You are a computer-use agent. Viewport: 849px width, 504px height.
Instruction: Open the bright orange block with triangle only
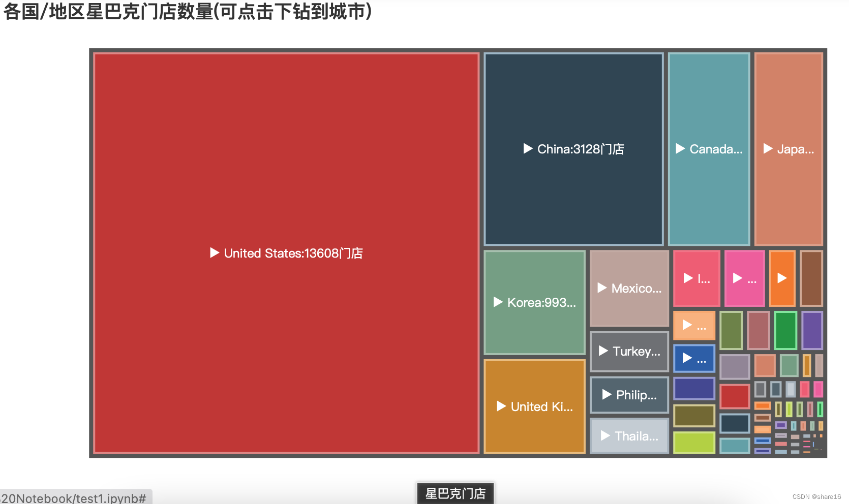[782, 278]
